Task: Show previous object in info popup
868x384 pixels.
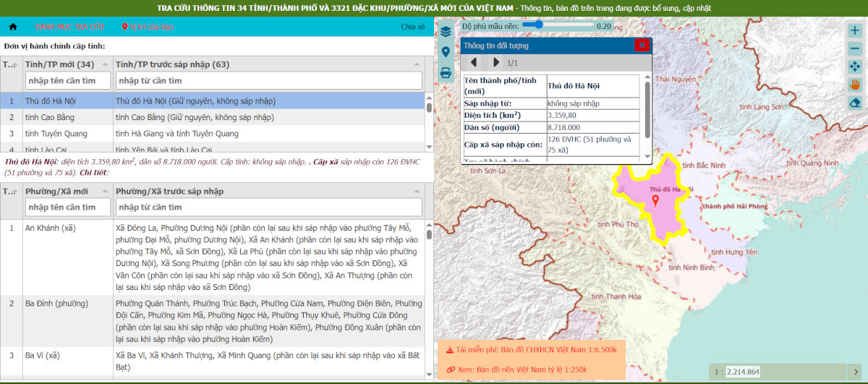Action: (x=474, y=63)
